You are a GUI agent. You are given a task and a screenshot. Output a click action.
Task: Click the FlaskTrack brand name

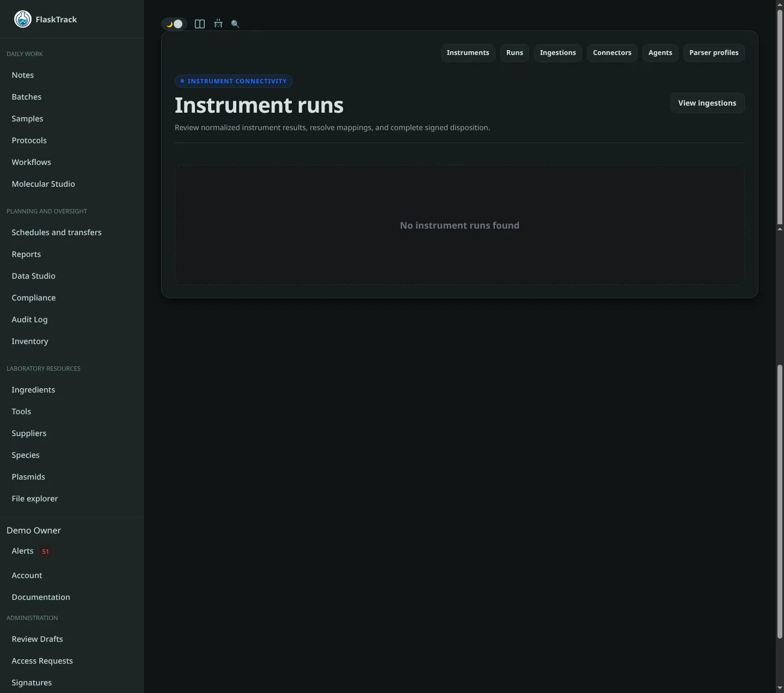[56, 20]
